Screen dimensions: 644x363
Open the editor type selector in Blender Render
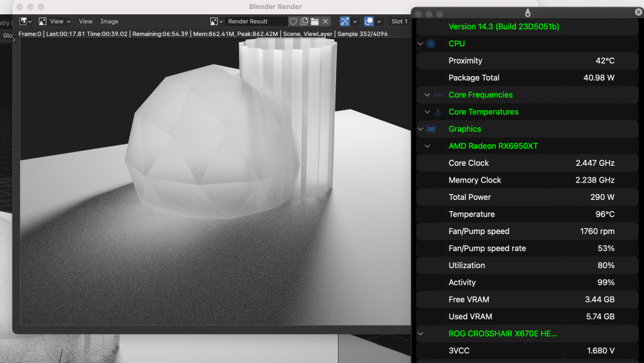[x=26, y=21]
